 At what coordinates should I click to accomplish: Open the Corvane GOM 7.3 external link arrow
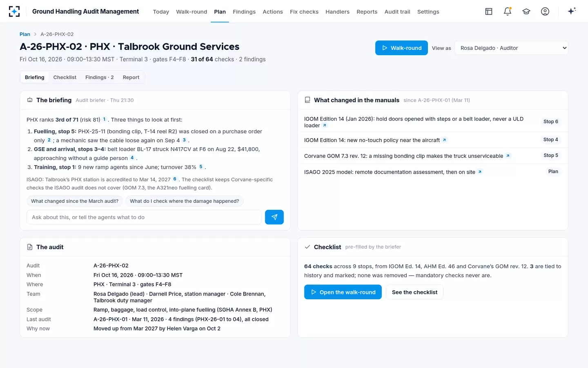[508, 156]
